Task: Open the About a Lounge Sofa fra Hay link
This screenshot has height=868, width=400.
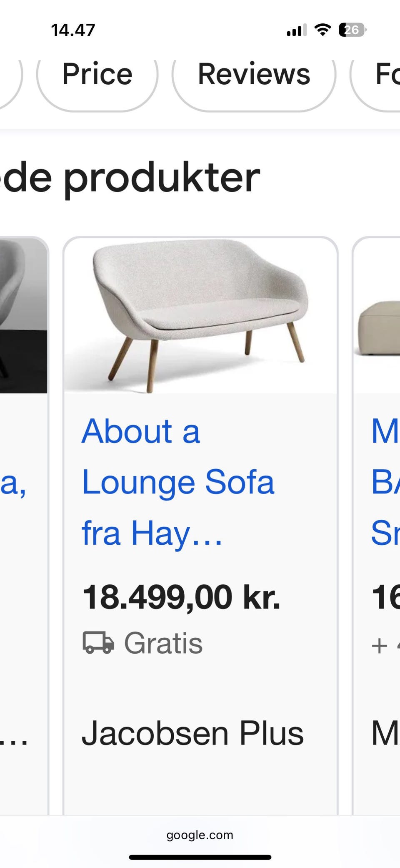Action: pos(178,482)
